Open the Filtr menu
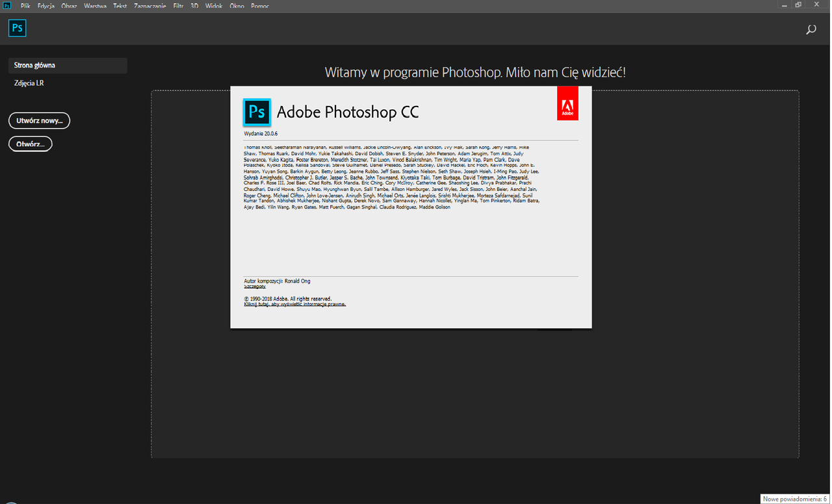Viewport: 832px width, 504px height. (179, 6)
